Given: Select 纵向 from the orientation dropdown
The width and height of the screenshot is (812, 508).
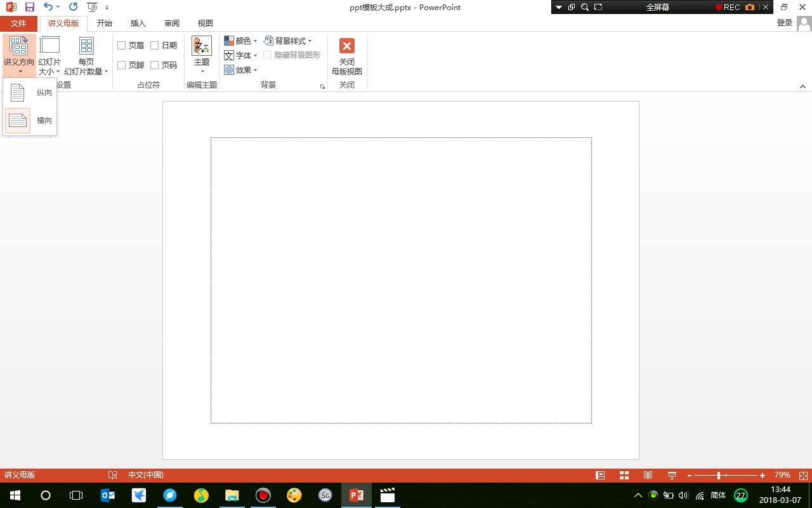Looking at the screenshot, I should tap(29, 92).
